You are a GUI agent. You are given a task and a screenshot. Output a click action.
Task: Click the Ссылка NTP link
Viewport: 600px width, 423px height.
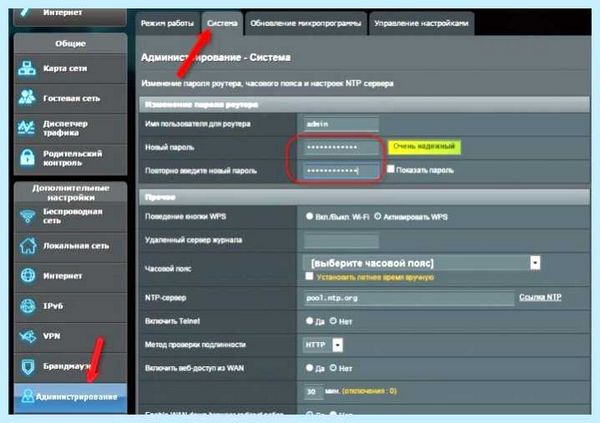[540, 297]
